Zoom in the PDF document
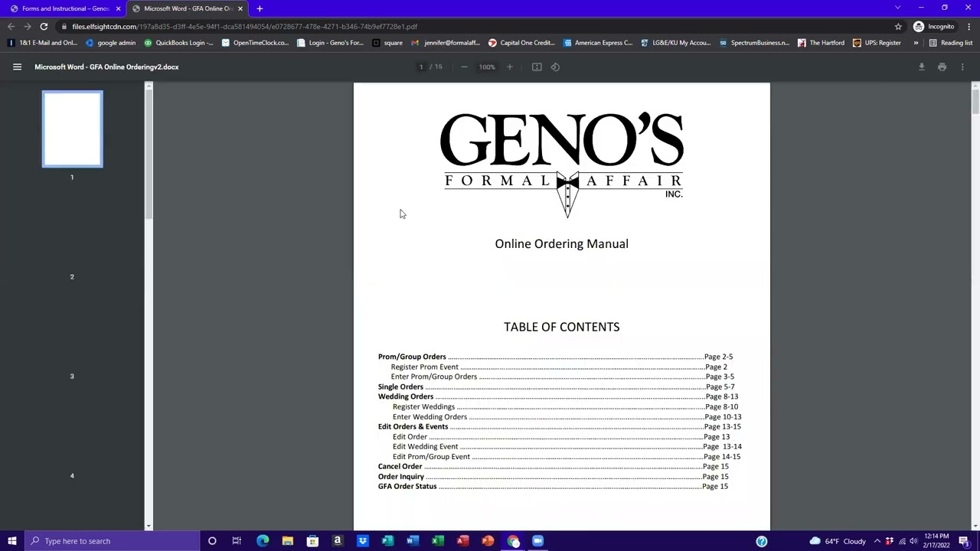The width and height of the screenshot is (980, 551). tap(510, 67)
